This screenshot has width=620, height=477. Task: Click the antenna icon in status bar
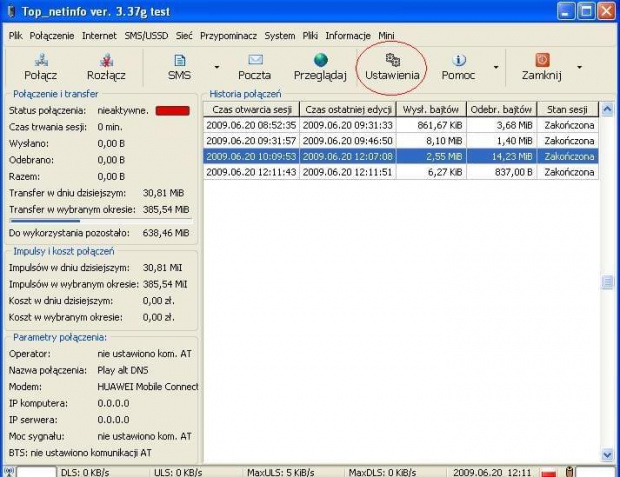(9, 472)
